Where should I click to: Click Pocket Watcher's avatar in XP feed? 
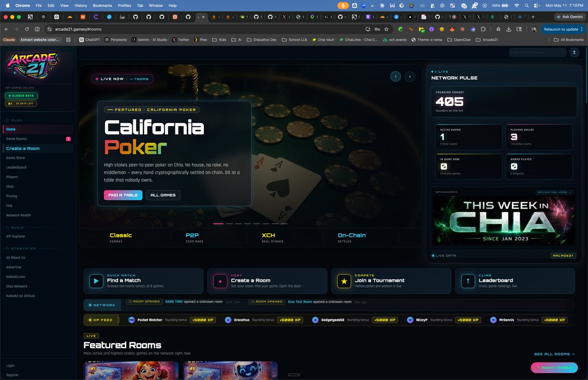pos(131,320)
